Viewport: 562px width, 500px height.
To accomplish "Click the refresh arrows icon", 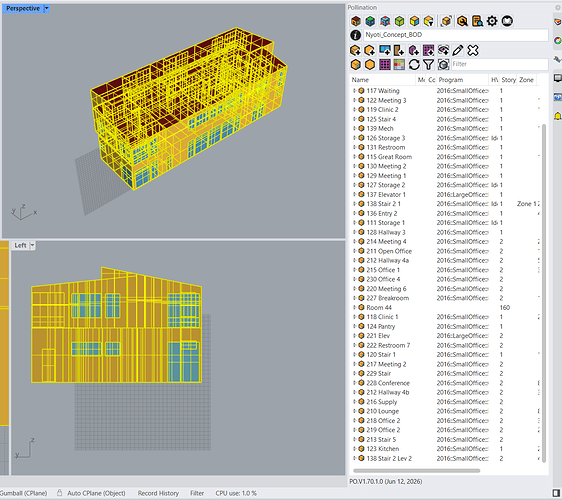I will 414,65.
